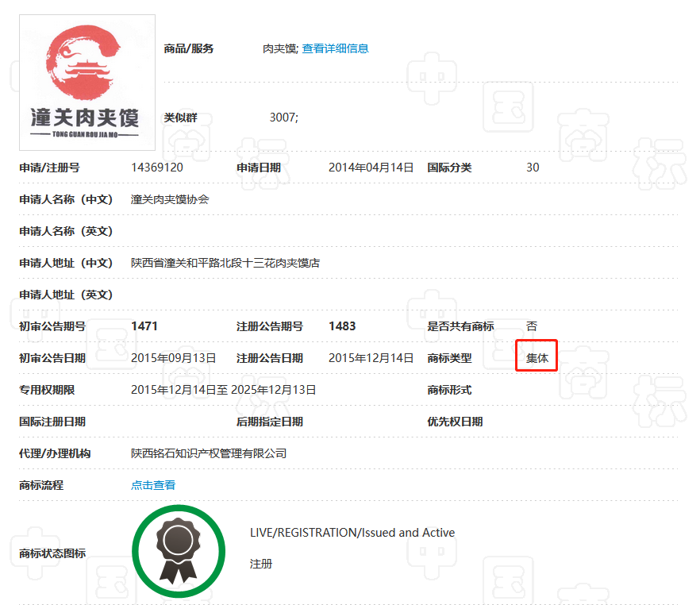
Task: Select the international class value 30
Action: [x=532, y=168]
